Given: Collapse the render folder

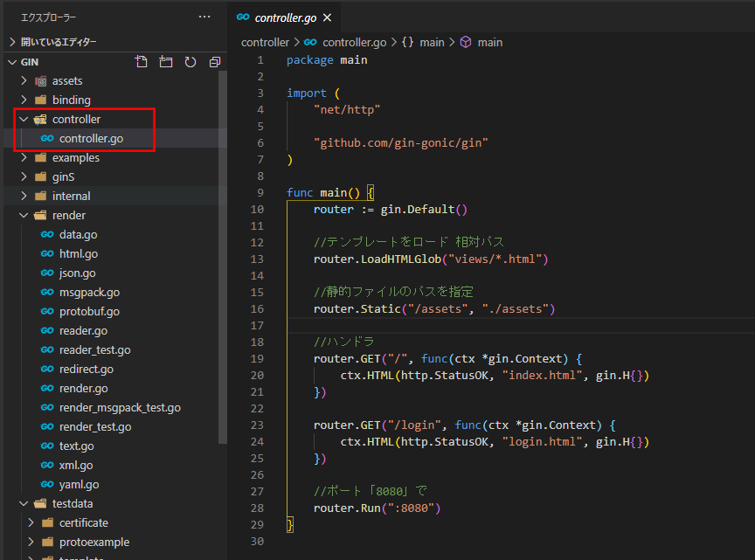Looking at the screenshot, I should (x=24, y=215).
